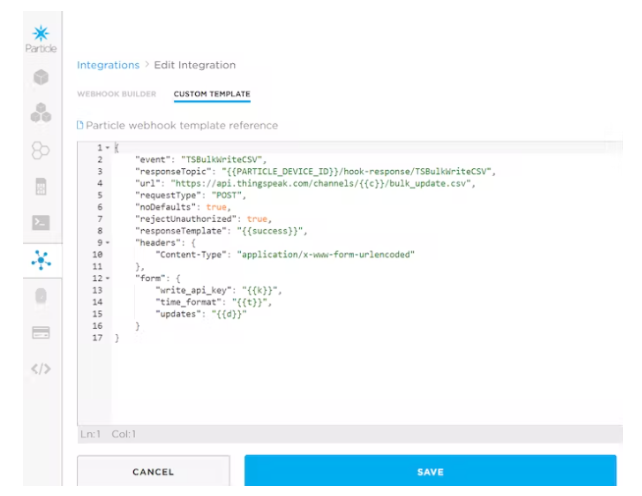Viewport: 642px width, 496px height.
Task: Click the document icon beside template reference
Action: pyautogui.click(x=80, y=125)
